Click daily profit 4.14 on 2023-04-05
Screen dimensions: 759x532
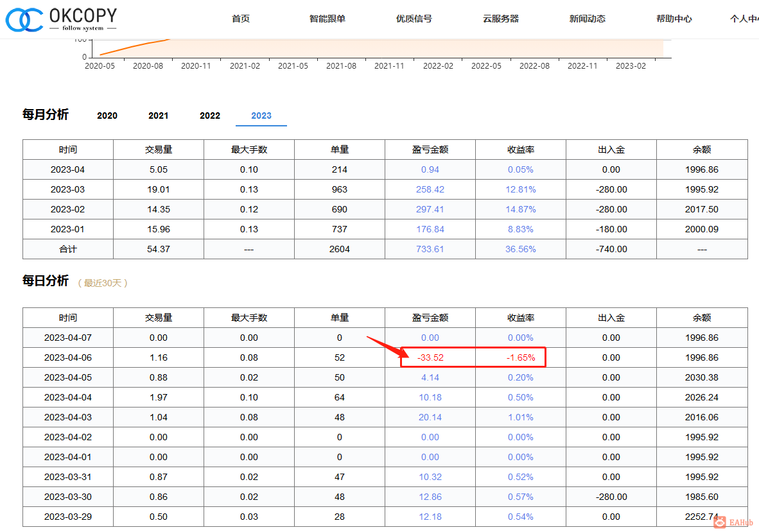click(430, 377)
